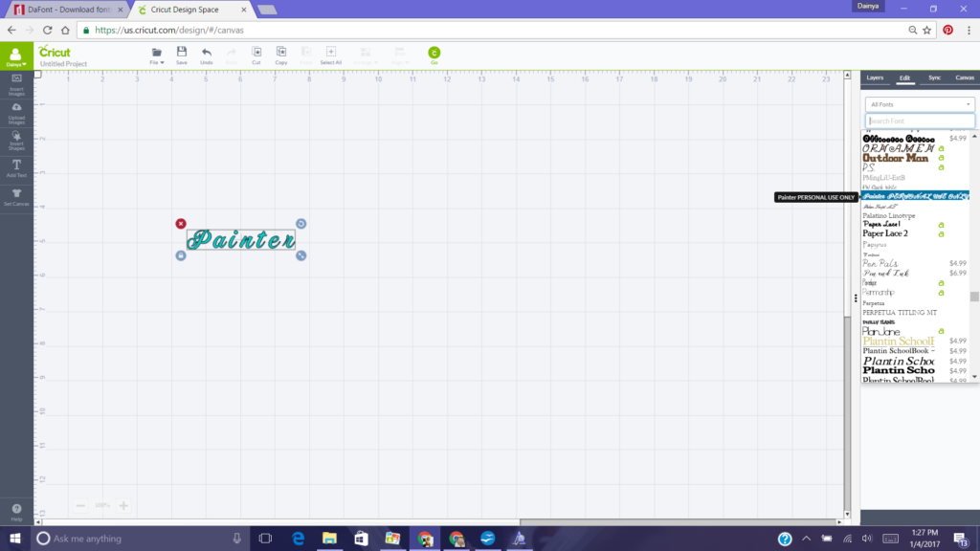Select the Pen Pals font
The width and height of the screenshot is (980, 551).
(x=880, y=263)
